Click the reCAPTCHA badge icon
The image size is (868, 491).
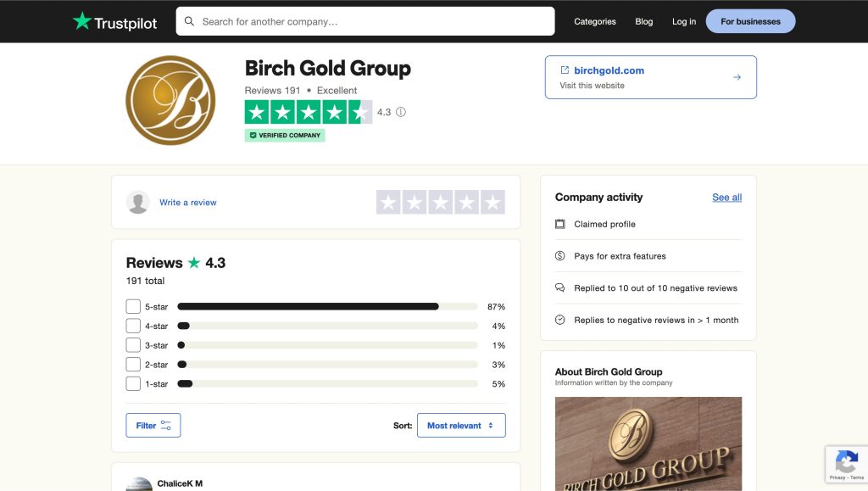(846, 461)
